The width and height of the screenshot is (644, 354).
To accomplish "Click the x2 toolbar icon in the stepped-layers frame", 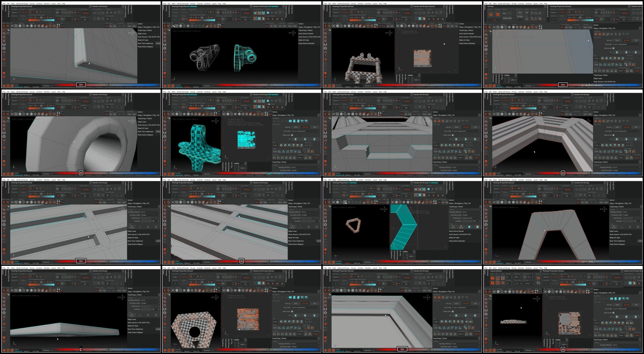I will [486, 140].
